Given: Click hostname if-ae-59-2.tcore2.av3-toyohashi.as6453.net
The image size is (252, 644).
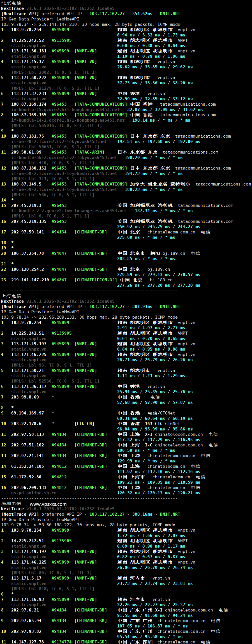Looking at the screenshot, I should (x=64, y=189).
